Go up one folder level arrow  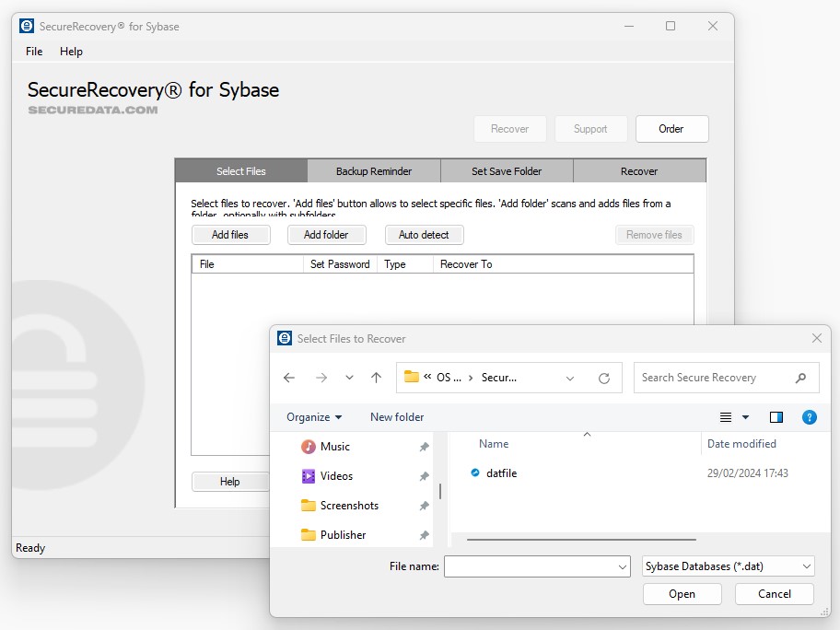click(x=376, y=378)
